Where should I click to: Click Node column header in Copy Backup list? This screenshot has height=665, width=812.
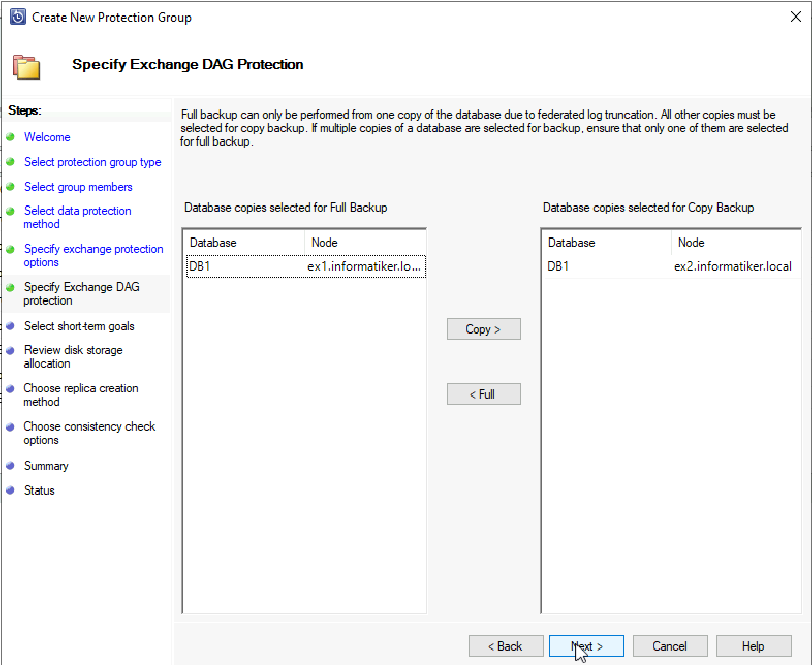click(x=736, y=243)
